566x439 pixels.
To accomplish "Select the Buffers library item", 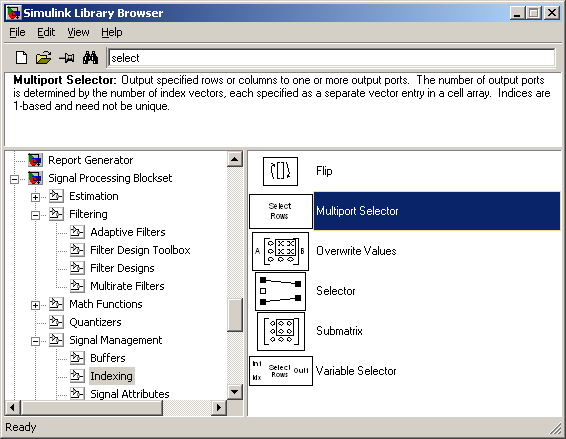I will tap(108, 358).
